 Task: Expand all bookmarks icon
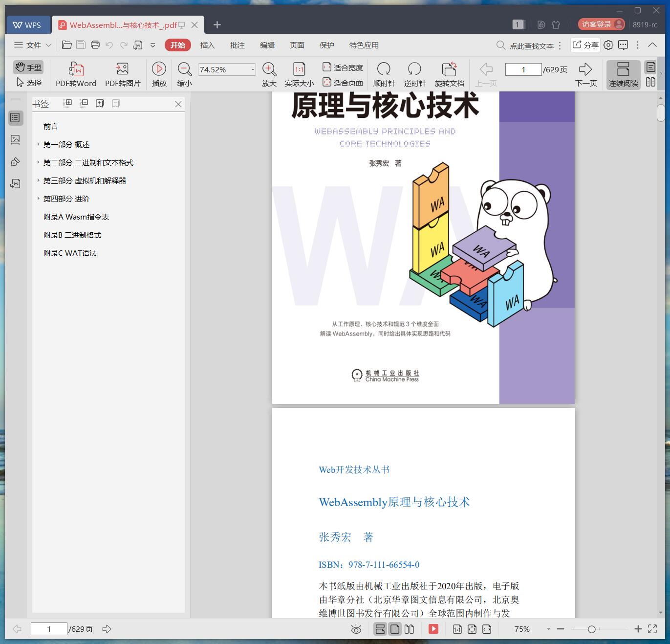(x=68, y=103)
